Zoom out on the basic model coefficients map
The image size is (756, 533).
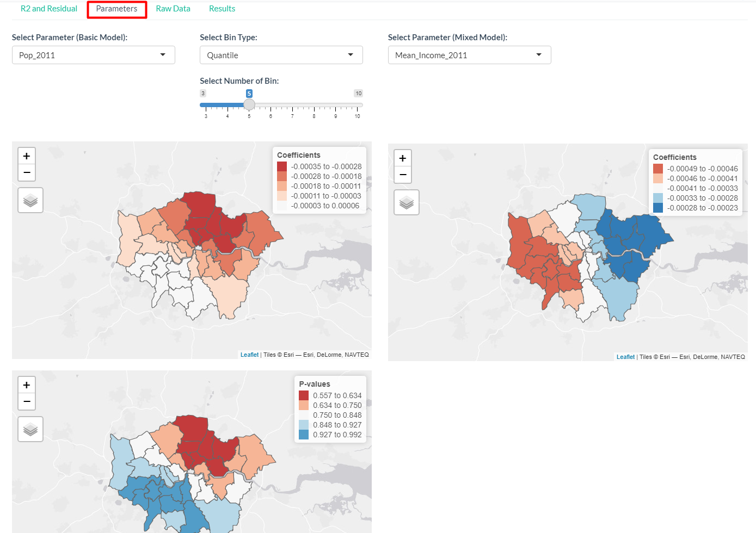pos(27,173)
